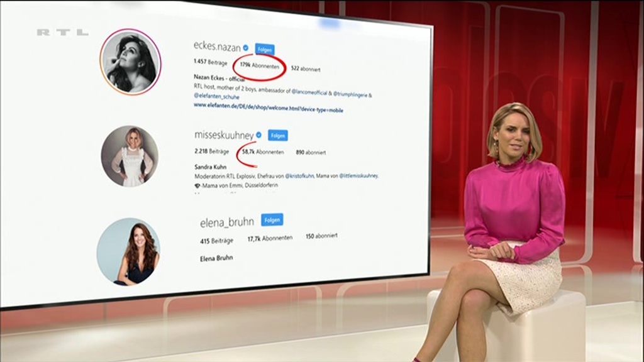Show the 179k Abonnenten followers list
This screenshot has width=644, height=362.
[260, 65]
